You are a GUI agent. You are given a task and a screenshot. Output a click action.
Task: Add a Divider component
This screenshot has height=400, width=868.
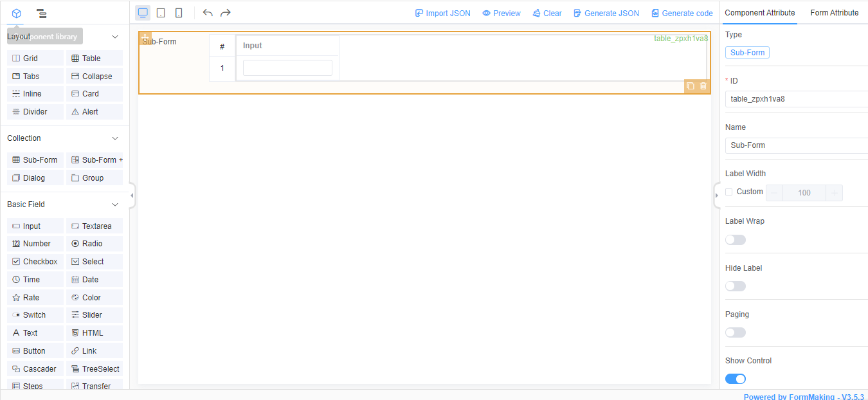pos(35,112)
